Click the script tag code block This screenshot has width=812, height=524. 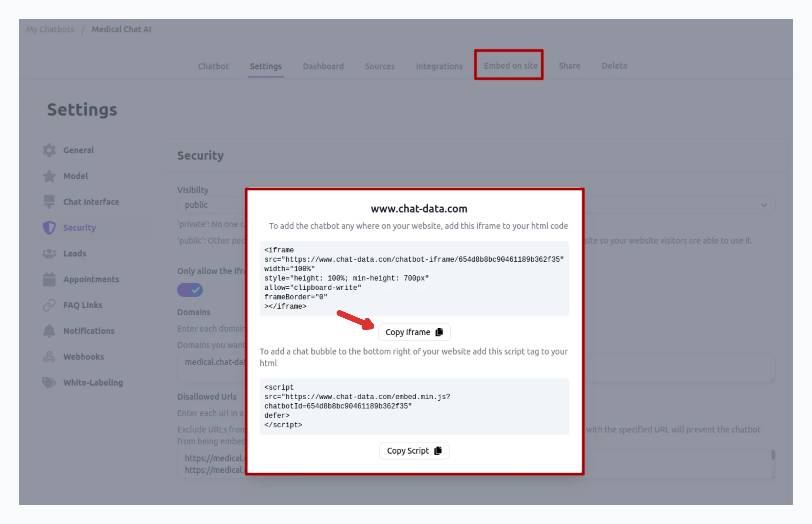tap(414, 406)
